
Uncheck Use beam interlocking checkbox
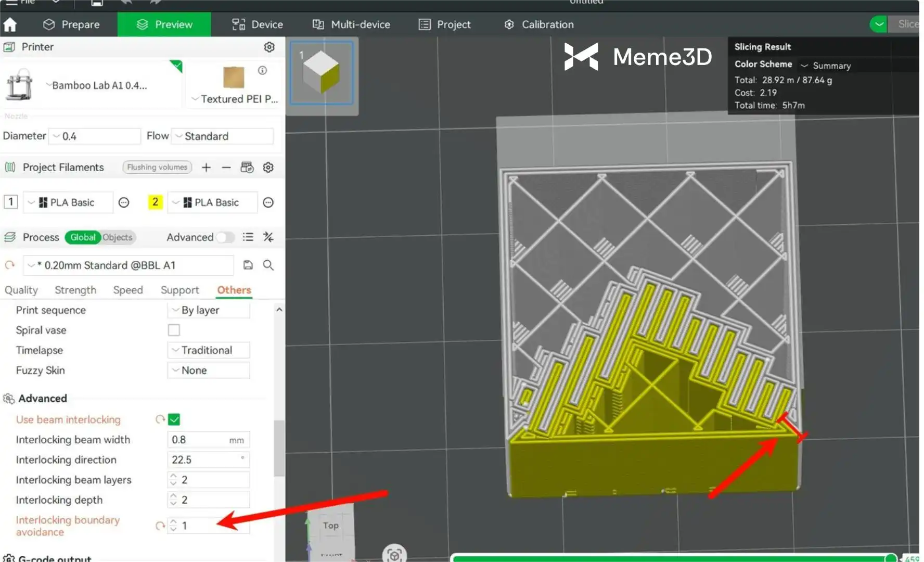coord(174,419)
